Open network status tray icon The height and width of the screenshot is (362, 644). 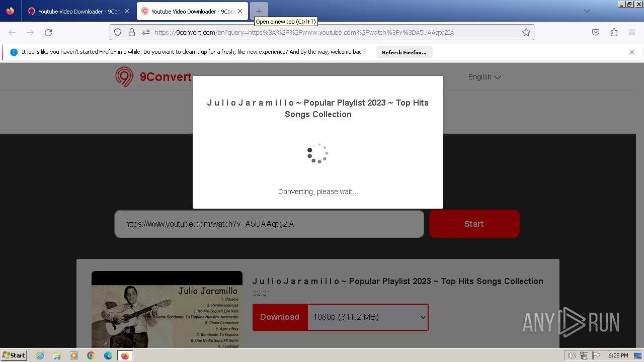tap(584, 355)
